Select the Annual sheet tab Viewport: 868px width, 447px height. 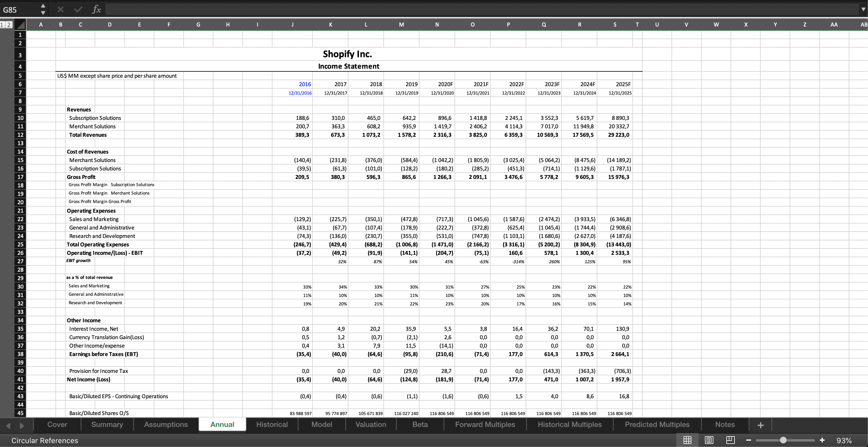[222, 424]
